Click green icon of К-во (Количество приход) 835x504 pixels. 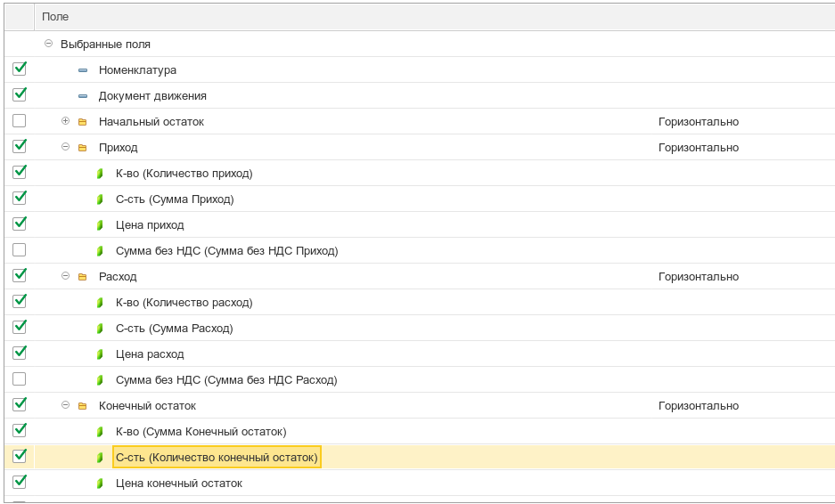point(100,174)
